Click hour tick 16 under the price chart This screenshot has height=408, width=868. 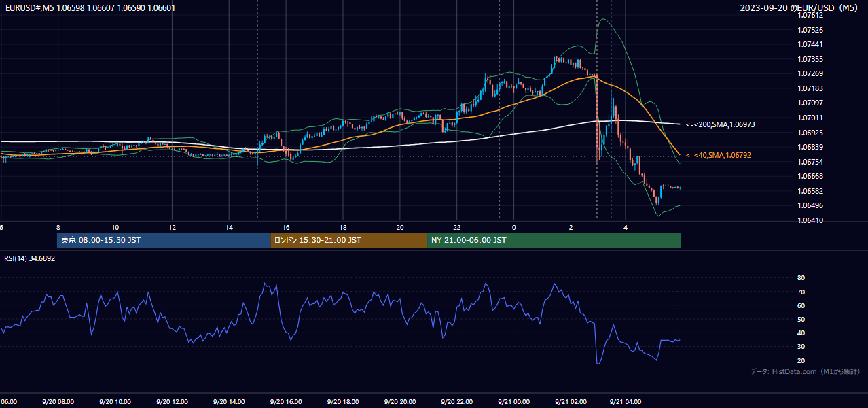[x=286, y=227]
